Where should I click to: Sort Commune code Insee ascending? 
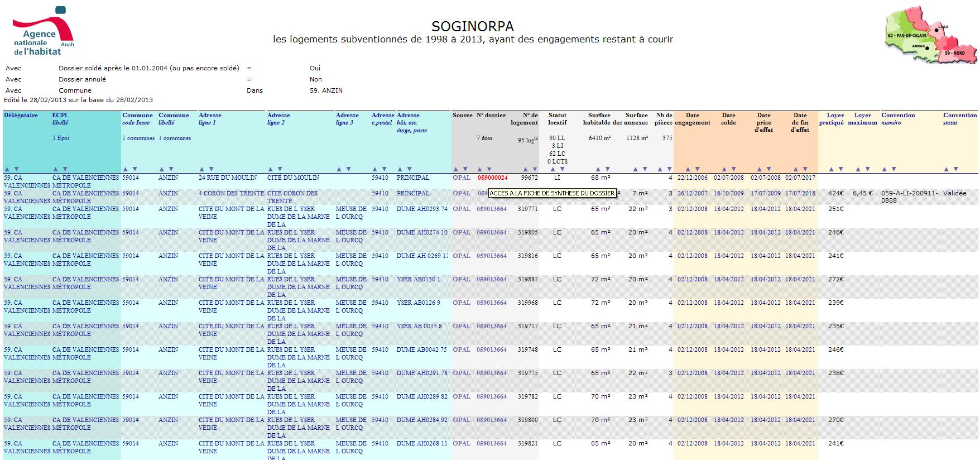[126, 169]
